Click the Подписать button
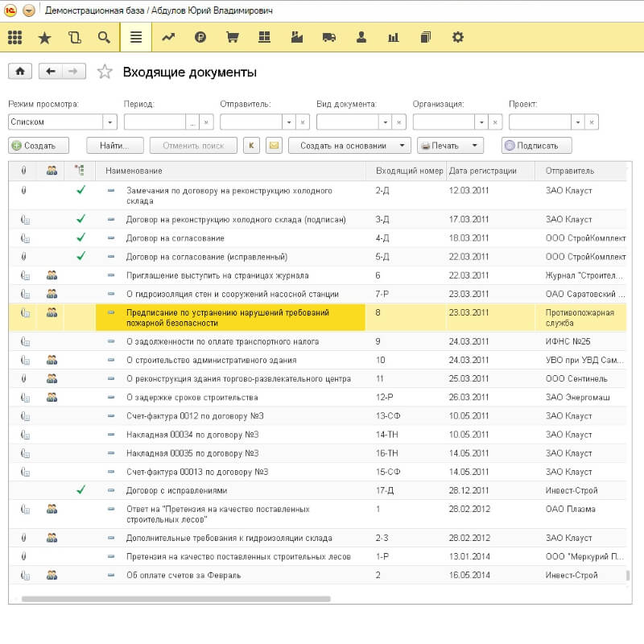This screenshot has height=644, width=644. [536, 146]
